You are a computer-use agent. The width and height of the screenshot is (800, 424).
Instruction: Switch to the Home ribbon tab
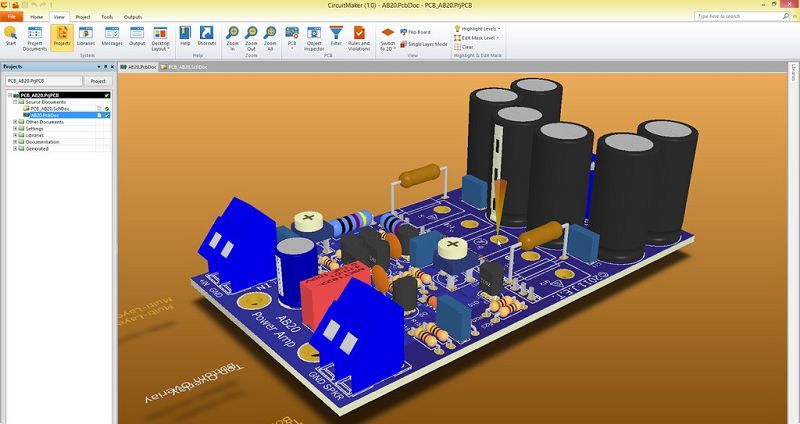pos(36,17)
